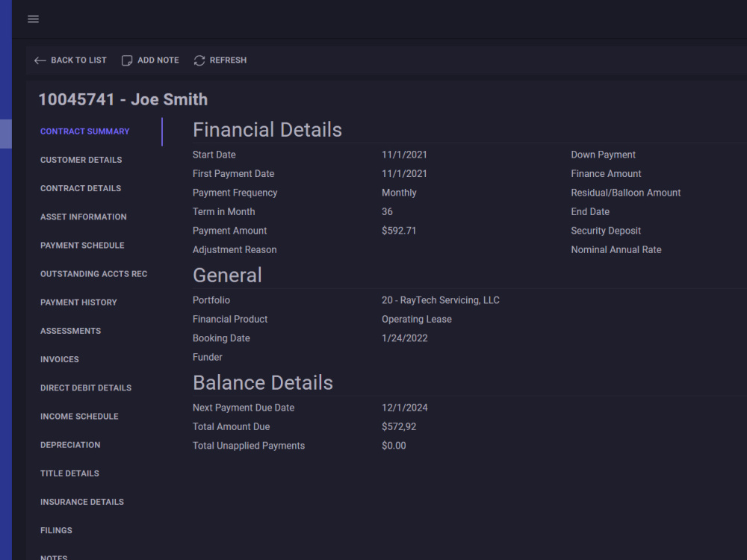747x560 pixels.
Task: Click the Operating Lease product value
Action: pyautogui.click(x=416, y=320)
